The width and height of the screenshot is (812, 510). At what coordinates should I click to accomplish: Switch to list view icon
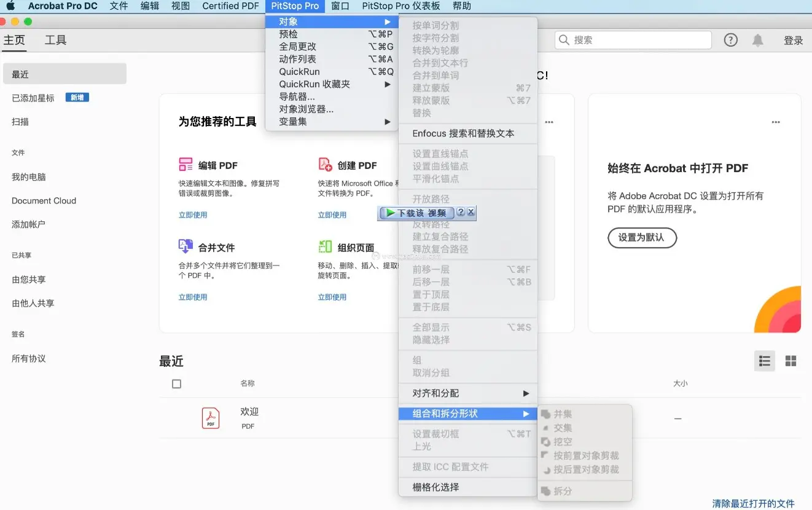click(765, 361)
